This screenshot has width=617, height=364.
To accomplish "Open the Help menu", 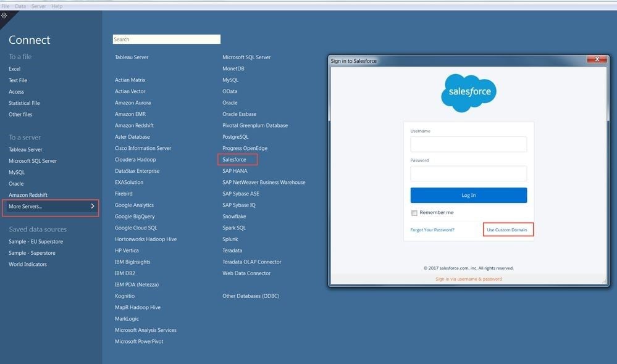I will click(57, 6).
